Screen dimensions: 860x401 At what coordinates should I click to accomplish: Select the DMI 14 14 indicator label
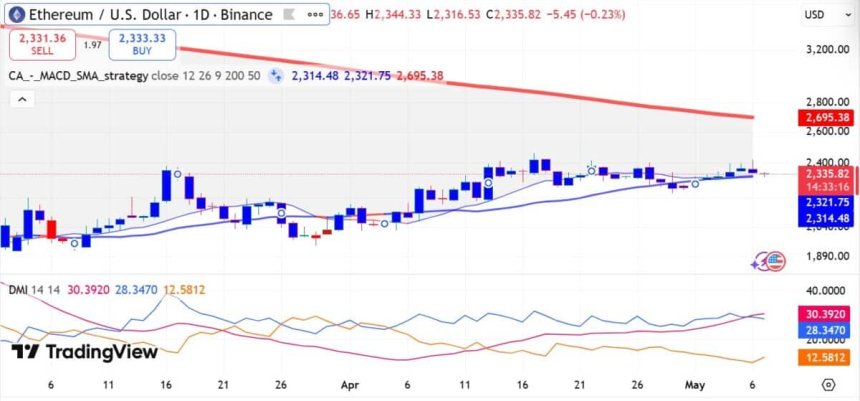pyautogui.click(x=35, y=290)
